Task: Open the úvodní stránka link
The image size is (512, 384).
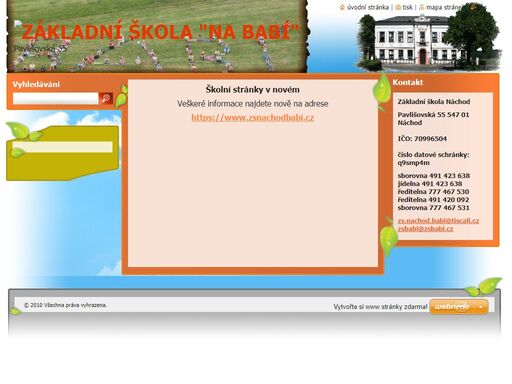Action: click(x=368, y=7)
